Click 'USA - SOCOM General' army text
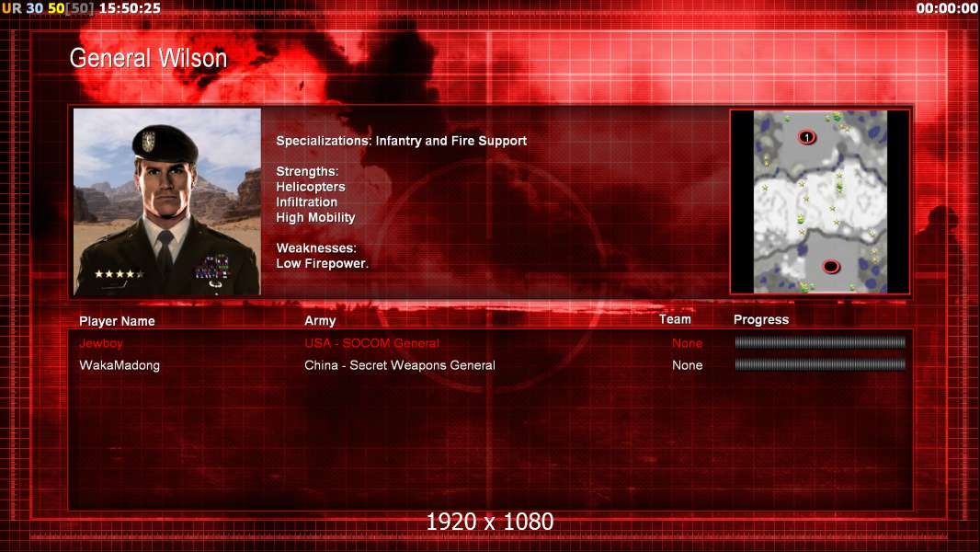Image resolution: width=980 pixels, height=552 pixels. tap(372, 343)
